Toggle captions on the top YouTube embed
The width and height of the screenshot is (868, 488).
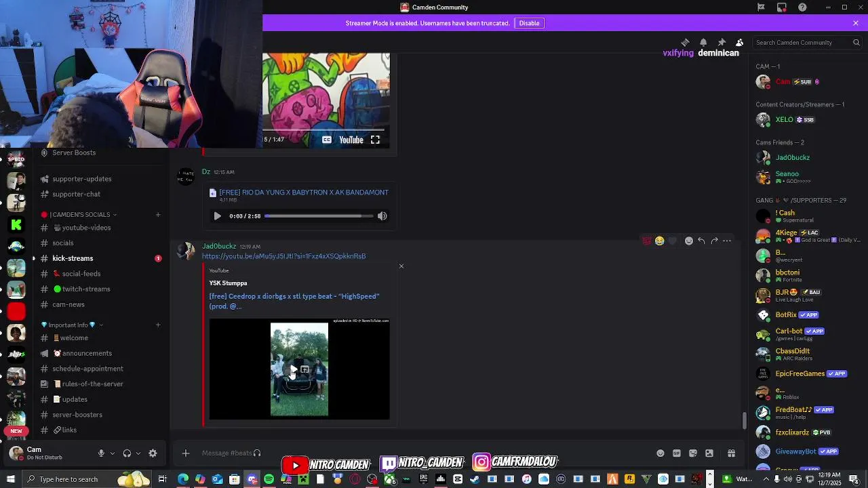point(327,140)
